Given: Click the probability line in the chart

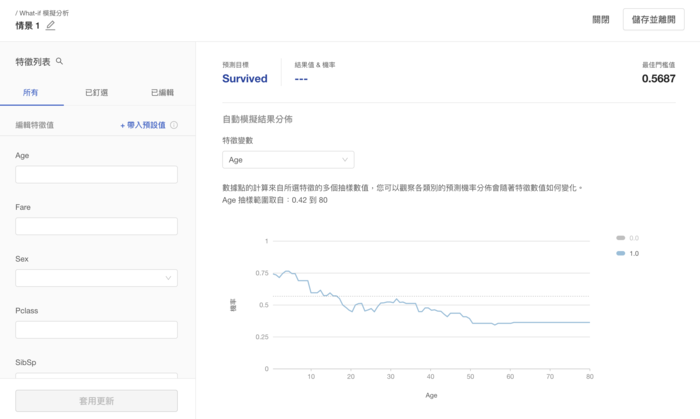Looking at the screenshot, I should tap(400, 303).
